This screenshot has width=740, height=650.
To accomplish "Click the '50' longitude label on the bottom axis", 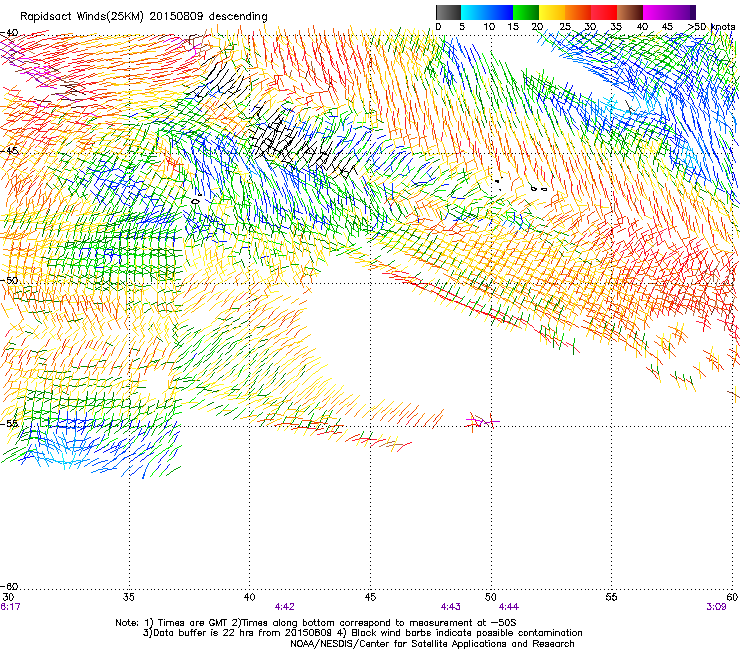I will (x=491, y=597).
